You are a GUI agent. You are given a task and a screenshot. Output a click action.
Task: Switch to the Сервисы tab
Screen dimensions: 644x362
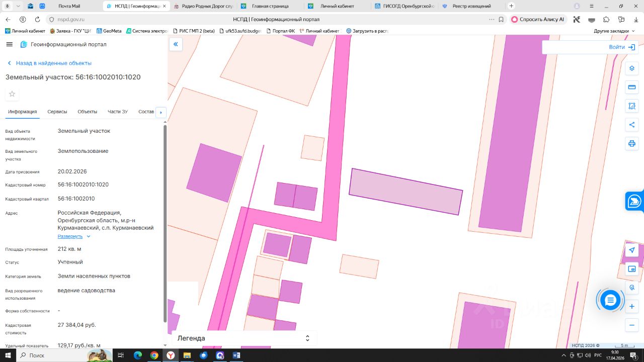[x=57, y=112]
